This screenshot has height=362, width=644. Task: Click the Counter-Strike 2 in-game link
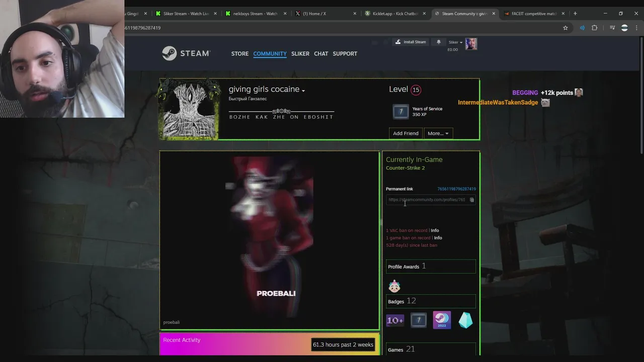coord(405,168)
